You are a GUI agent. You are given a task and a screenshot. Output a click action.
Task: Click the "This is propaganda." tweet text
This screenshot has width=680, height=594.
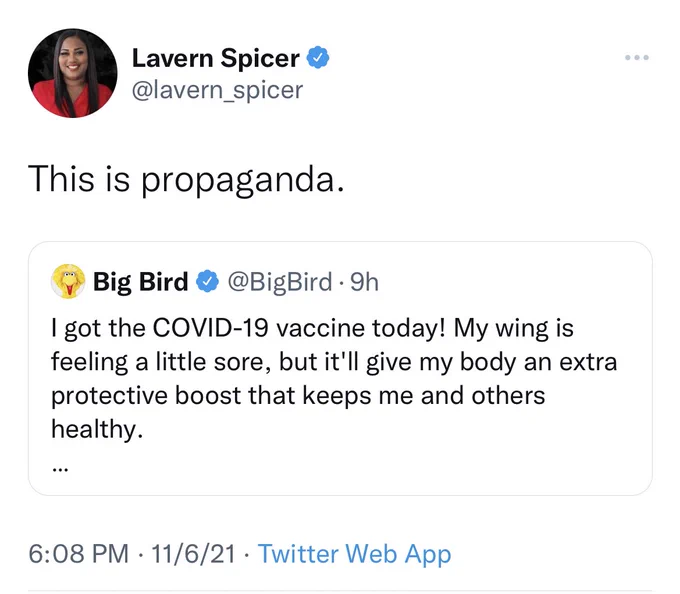click(186, 180)
